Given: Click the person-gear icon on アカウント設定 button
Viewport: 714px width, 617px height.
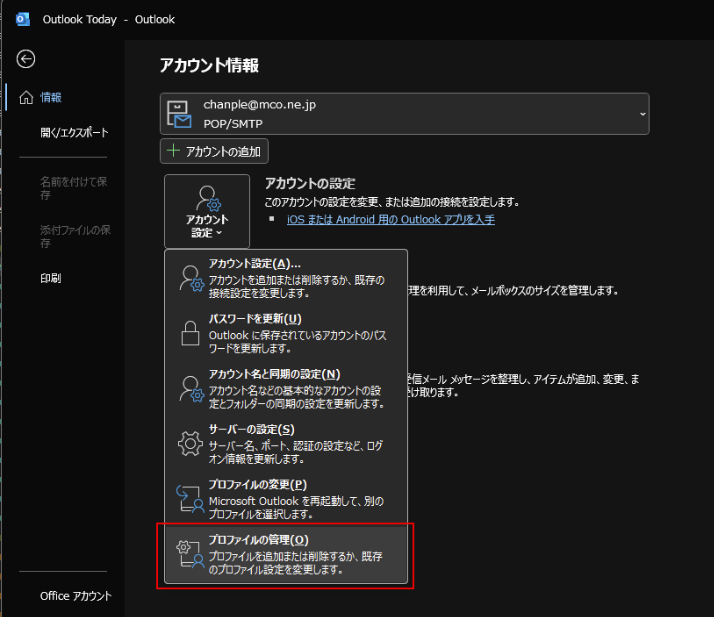Looking at the screenshot, I should pos(209,199).
